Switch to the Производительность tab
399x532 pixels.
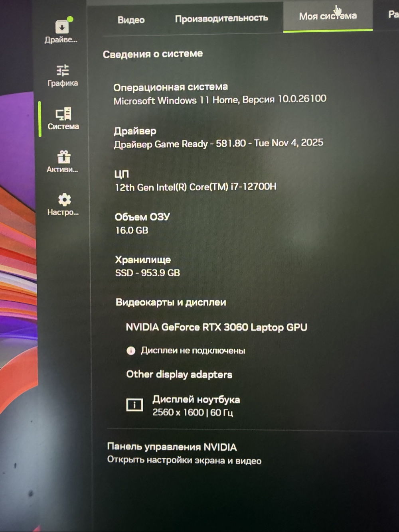click(x=221, y=18)
